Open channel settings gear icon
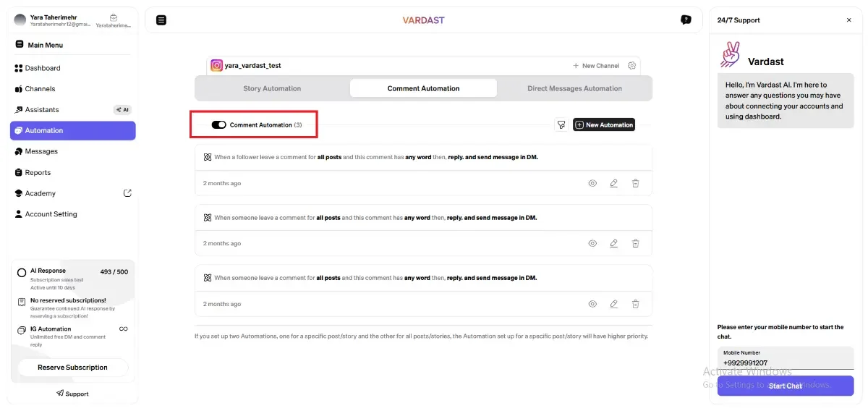This screenshot has width=868, height=411. tap(632, 65)
